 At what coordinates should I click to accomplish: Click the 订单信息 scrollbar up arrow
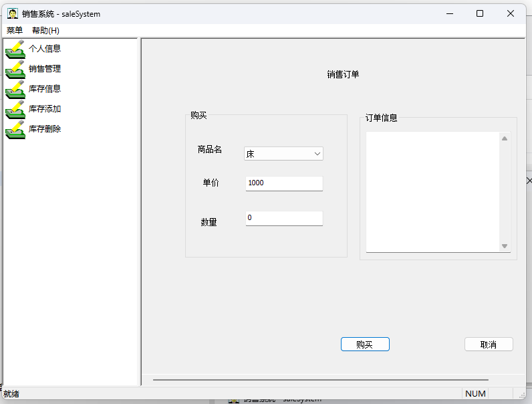point(505,138)
